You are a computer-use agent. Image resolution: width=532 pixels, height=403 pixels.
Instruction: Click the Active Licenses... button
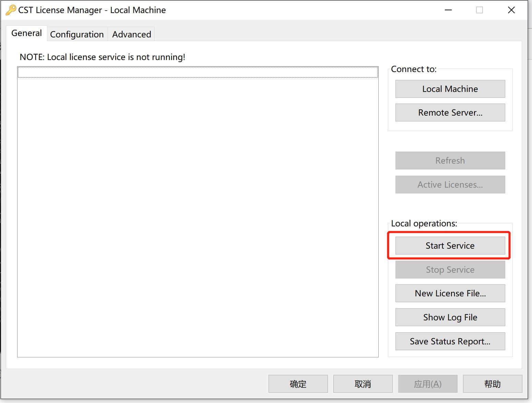pos(450,185)
